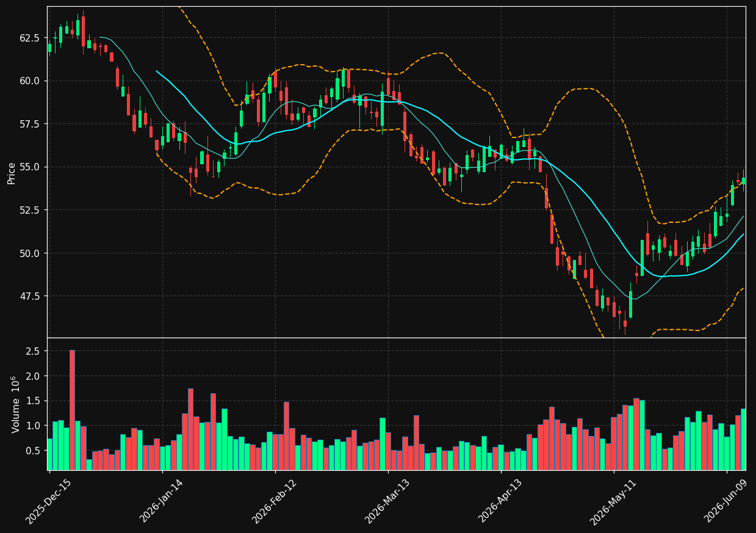The image size is (756, 533).
Task: Click the 2026-May-11 date label
Action: (613, 501)
